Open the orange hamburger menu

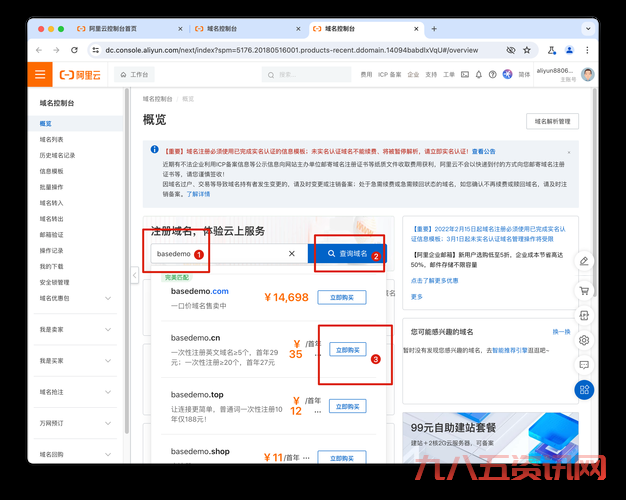(x=40, y=74)
